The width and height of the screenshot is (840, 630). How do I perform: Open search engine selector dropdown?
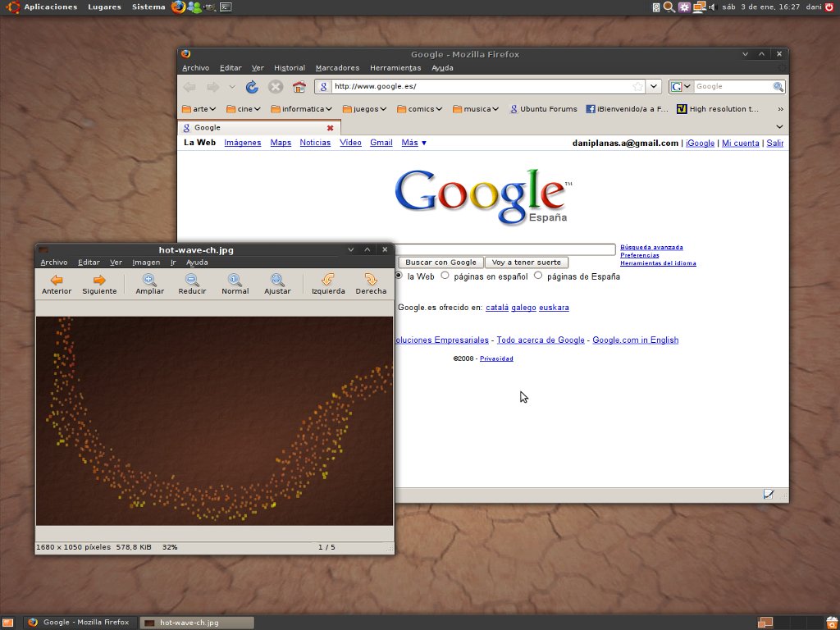pyautogui.click(x=682, y=86)
